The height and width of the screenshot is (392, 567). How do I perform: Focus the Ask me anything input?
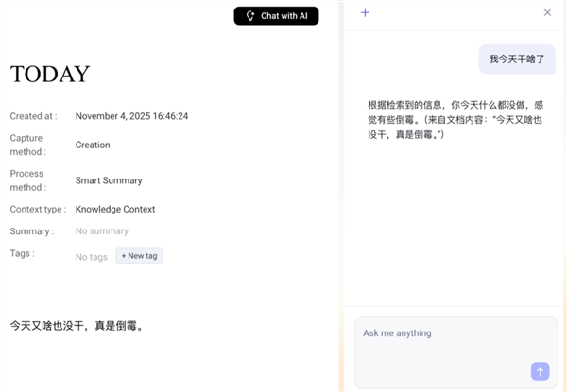click(444, 334)
